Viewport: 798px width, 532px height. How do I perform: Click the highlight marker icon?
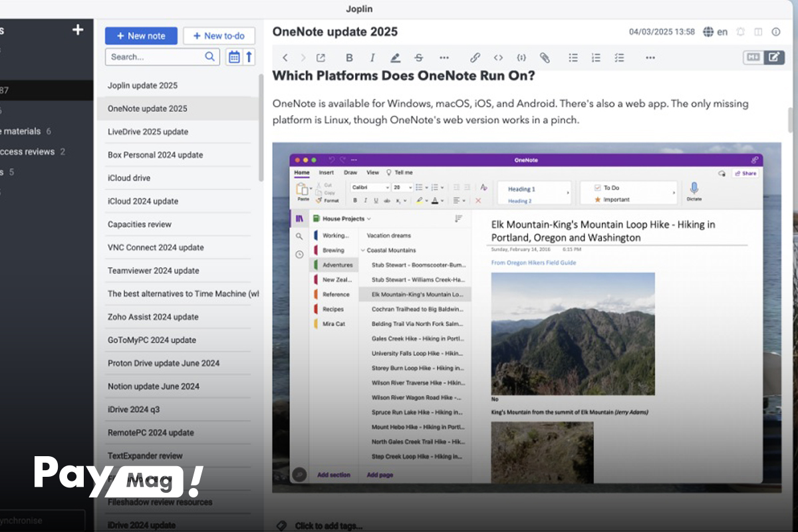coord(395,58)
